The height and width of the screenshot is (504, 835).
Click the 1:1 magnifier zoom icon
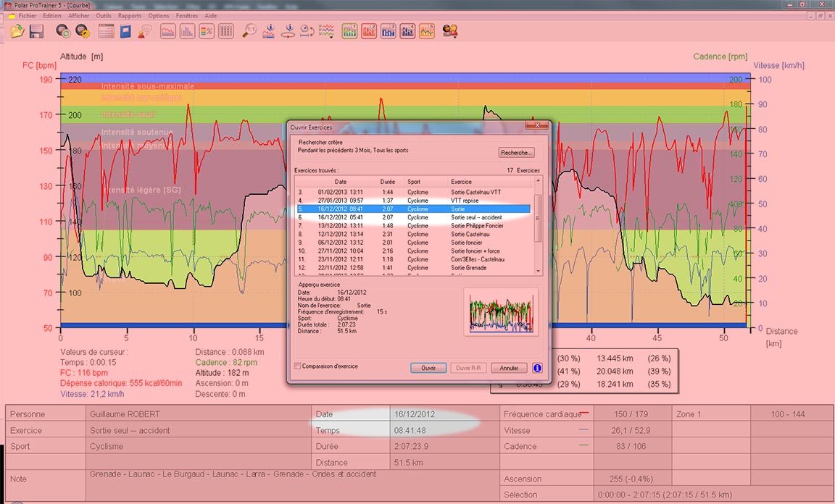pyautogui.click(x=249, y=31)
